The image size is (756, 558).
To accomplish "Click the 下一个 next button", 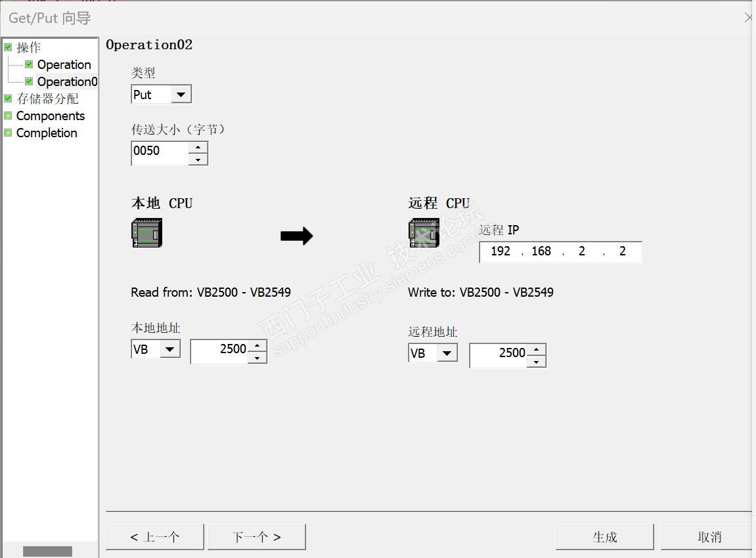I will tap(256, 537).
